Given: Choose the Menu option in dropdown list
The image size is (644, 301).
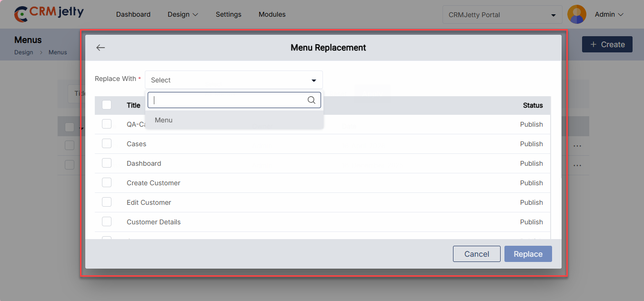Looking at the screenshot, I should [x=163, y=120].
